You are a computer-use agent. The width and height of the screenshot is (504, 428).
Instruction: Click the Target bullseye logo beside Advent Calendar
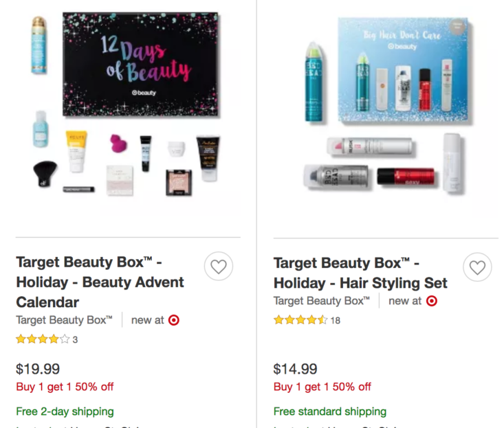pos(174,320)
